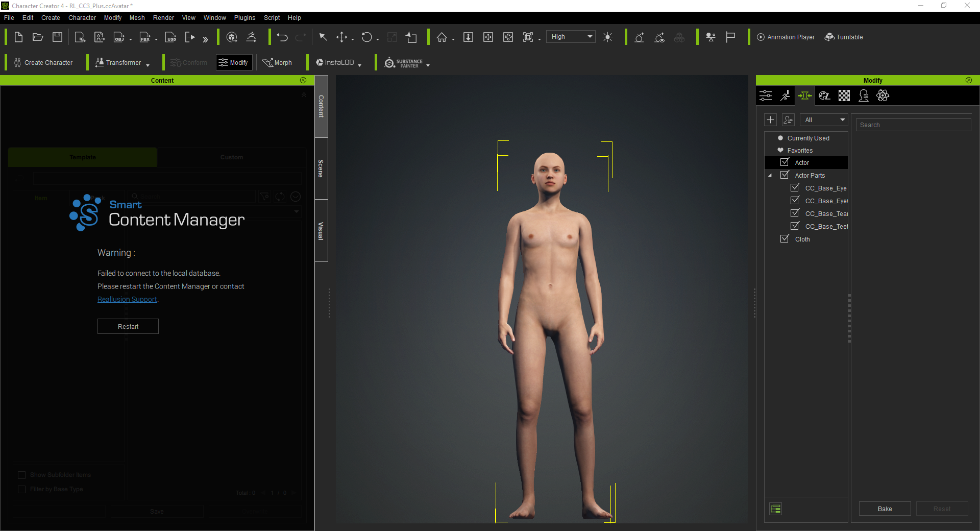Click the flag icon in toolbar

(730, 37)
